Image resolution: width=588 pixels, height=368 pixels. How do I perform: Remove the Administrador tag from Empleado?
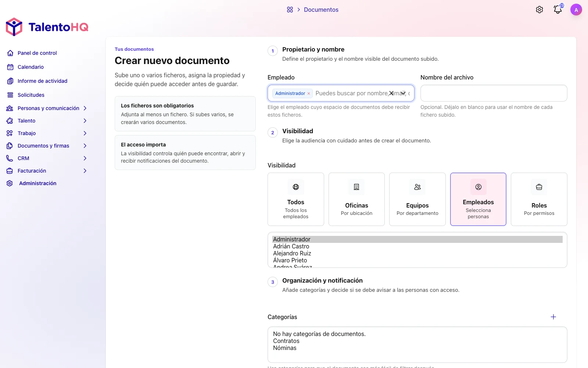pyautogui.click(x=309, y=93)
